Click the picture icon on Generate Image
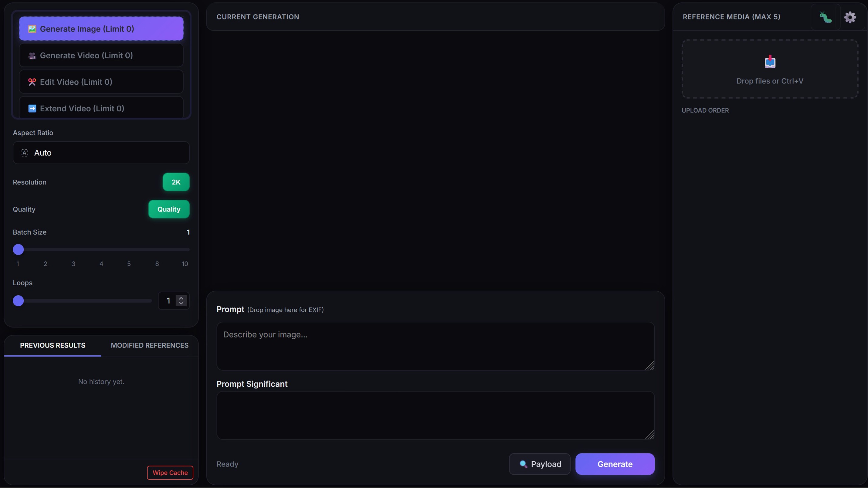Screen dimensions: 868x488 [32, 29]
